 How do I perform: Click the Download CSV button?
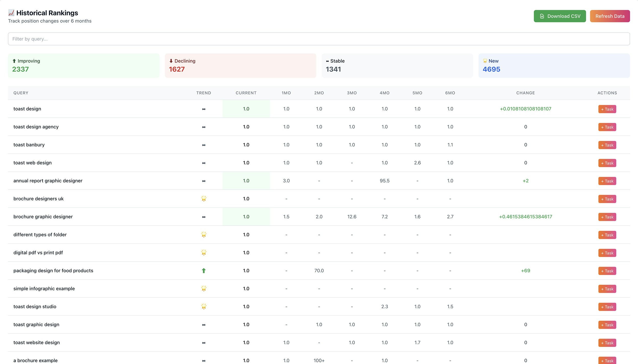560,16
